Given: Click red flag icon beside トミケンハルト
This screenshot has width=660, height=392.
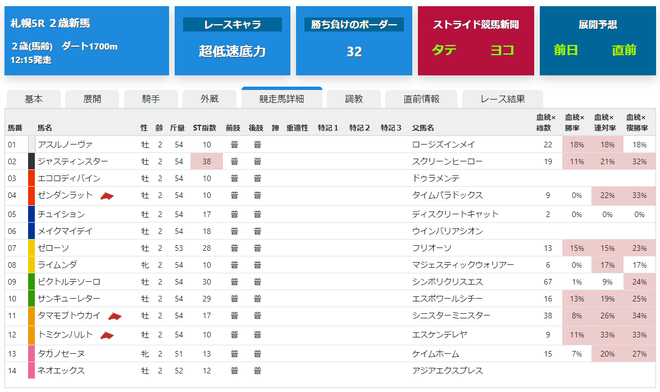Looking at the screenshot, I should [x=107, y=335].
